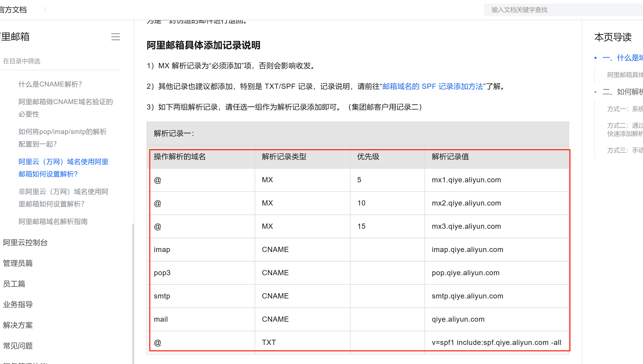Image resolution: width=643 pixels, height=364 pixels.
Task: Click 官方文档 header link
Action: 13,10
